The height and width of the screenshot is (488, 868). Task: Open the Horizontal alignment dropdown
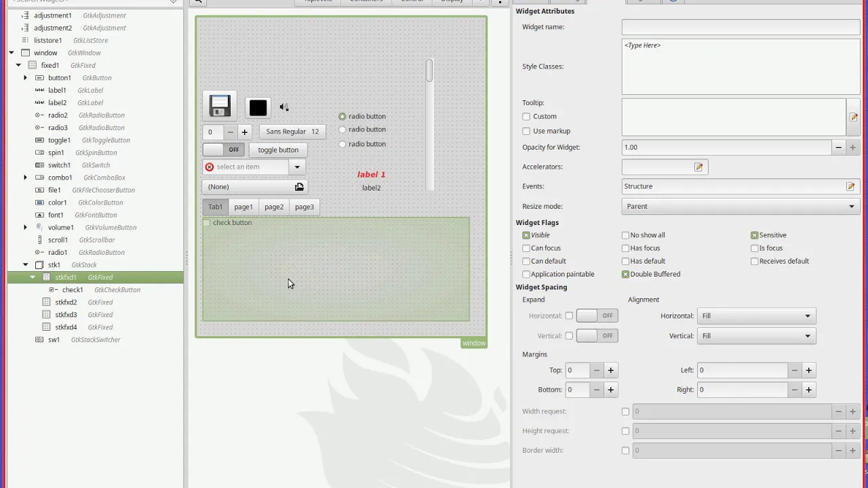[757, 316]
